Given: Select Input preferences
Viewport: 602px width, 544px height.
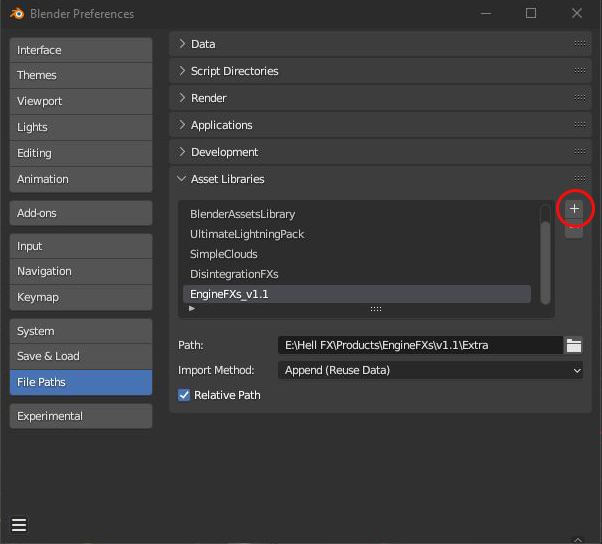Looking at the screenshot, I should click(x=81, y=246).
